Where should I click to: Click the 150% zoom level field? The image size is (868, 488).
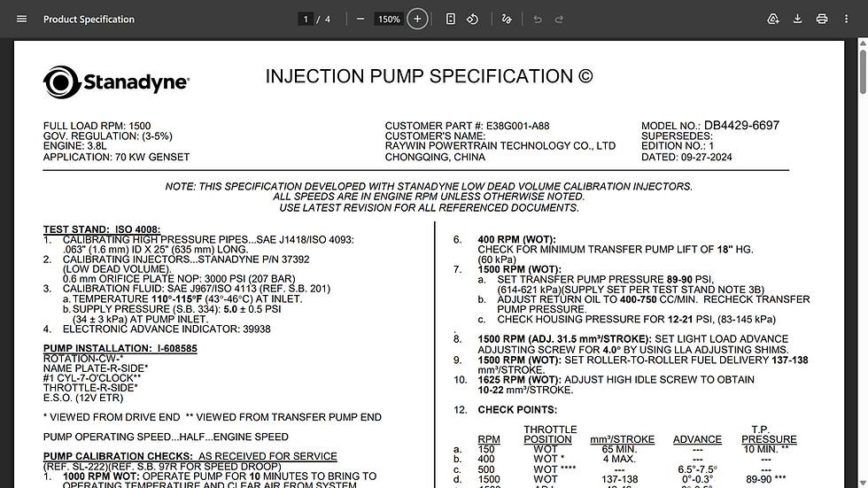coord(389,19)
